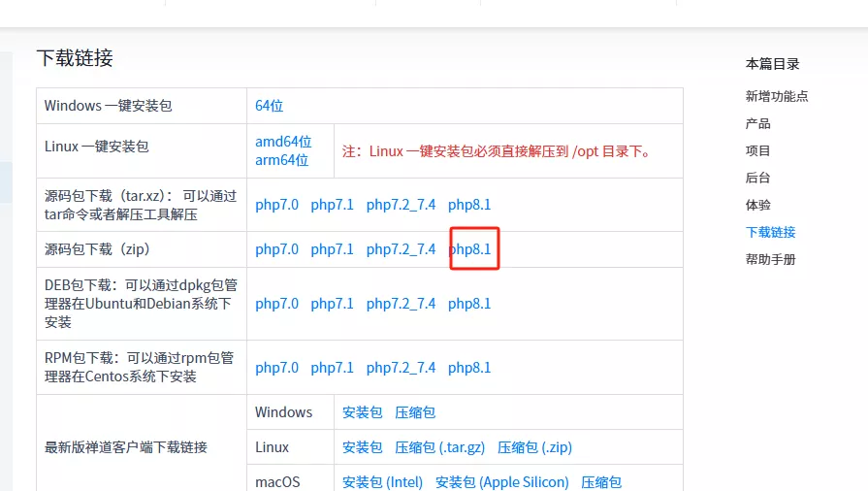Download the Linux amd64位 package
868x491 pixels.
(283, 142)
